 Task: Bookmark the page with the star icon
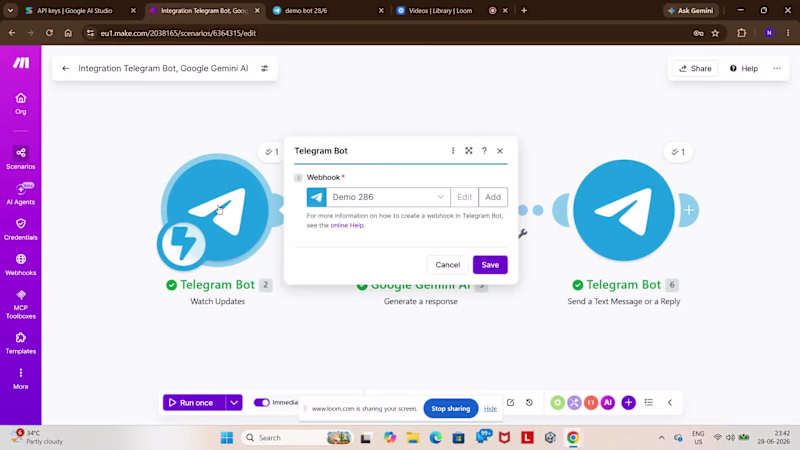(715, 33)
